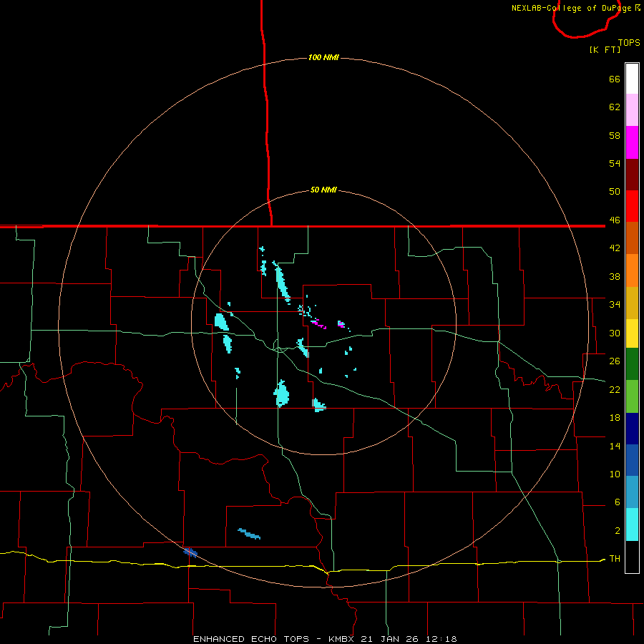
Task: Click the dark orange 46 kft swatch
Action: 632,238
